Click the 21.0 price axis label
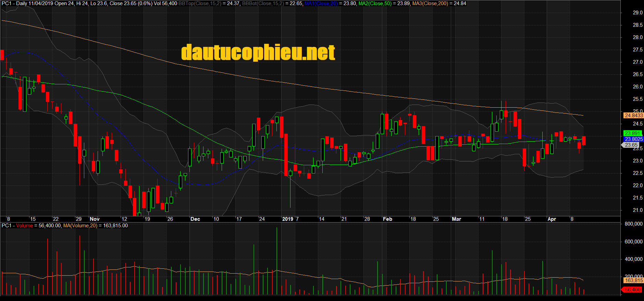The width and height of the screenshot is (644, 301). [x=637, y=210]
